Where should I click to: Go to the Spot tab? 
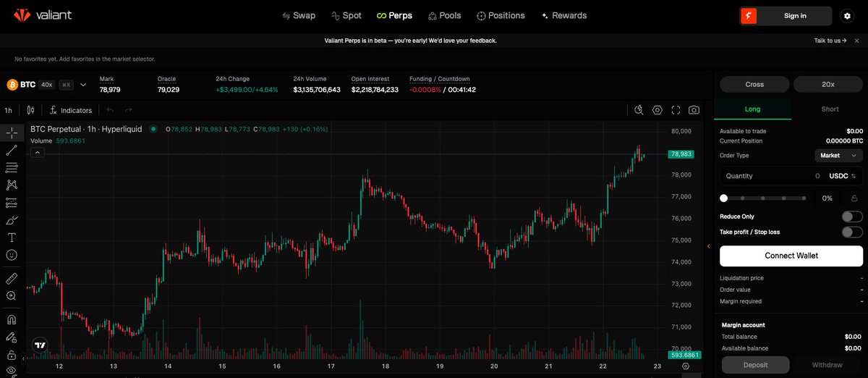coord(346,15)
